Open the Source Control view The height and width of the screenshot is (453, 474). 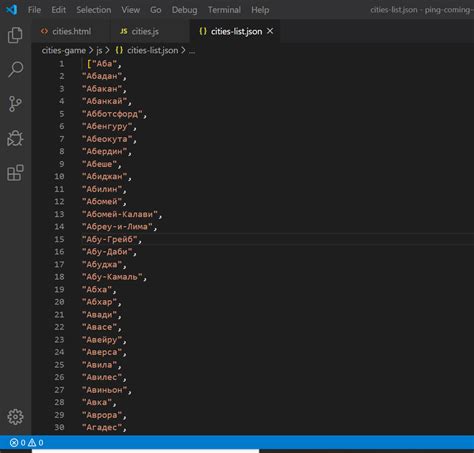point(15,104)
